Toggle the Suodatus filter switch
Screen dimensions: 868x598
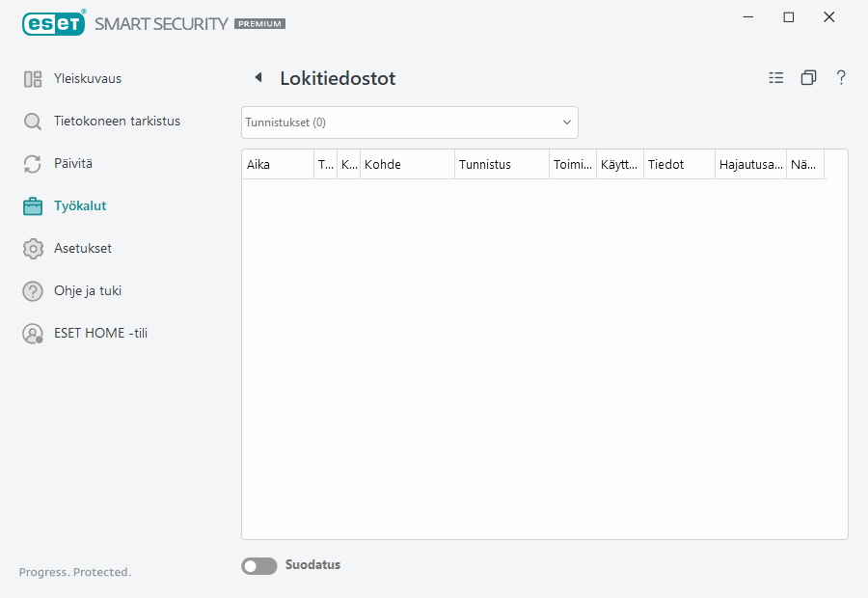tap(258, 565)
